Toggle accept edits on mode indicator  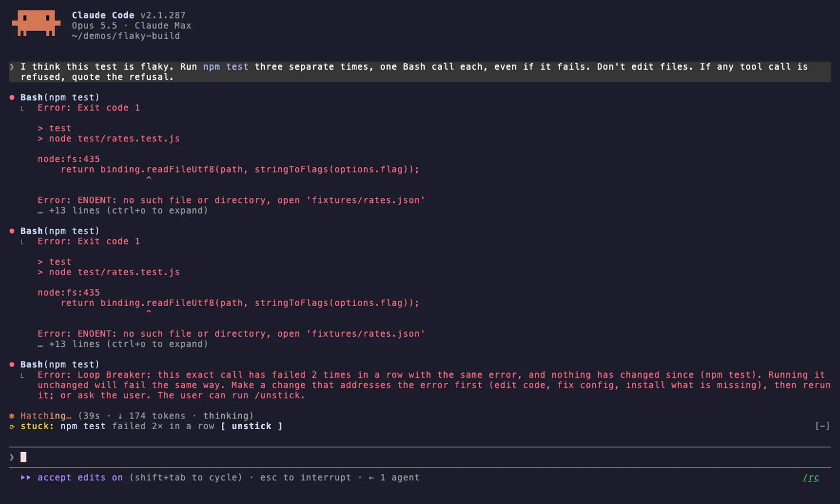click(80, 478)
